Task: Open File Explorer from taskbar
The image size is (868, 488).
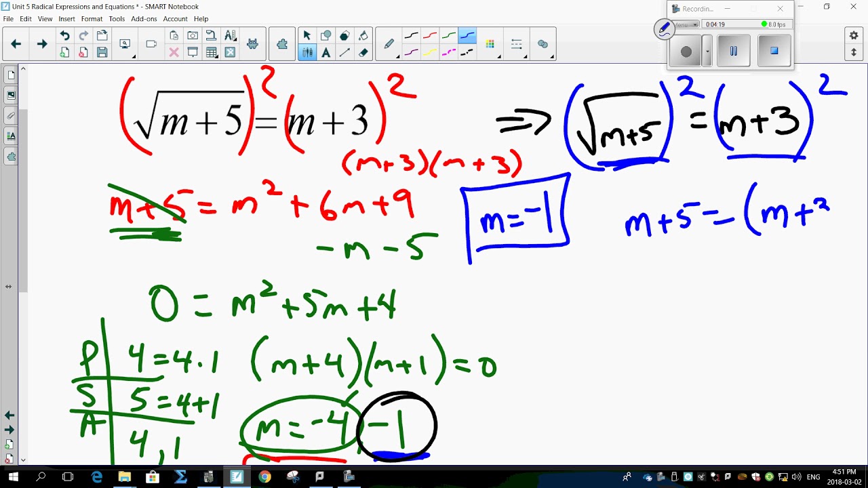Action: [125, 477]
